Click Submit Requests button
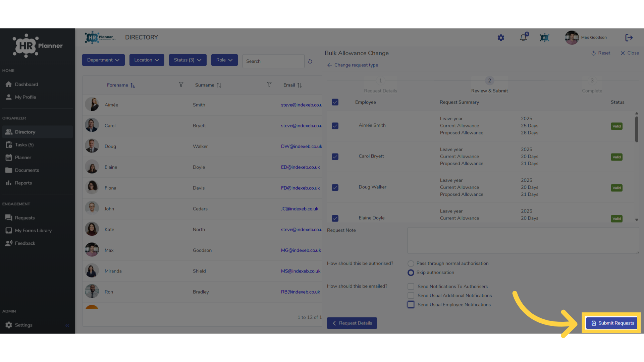This screenshot has height=362, width=644. pyautogui.click(x=612, y=323)
